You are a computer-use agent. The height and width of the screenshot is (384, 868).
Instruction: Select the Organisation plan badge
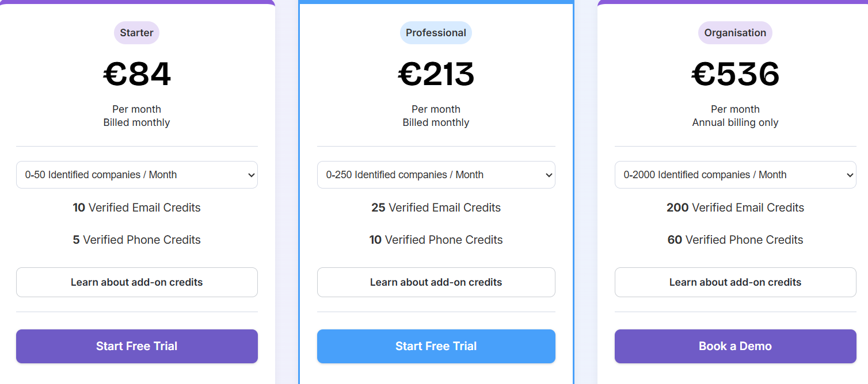pyautogui.click(x=735, y=33)
